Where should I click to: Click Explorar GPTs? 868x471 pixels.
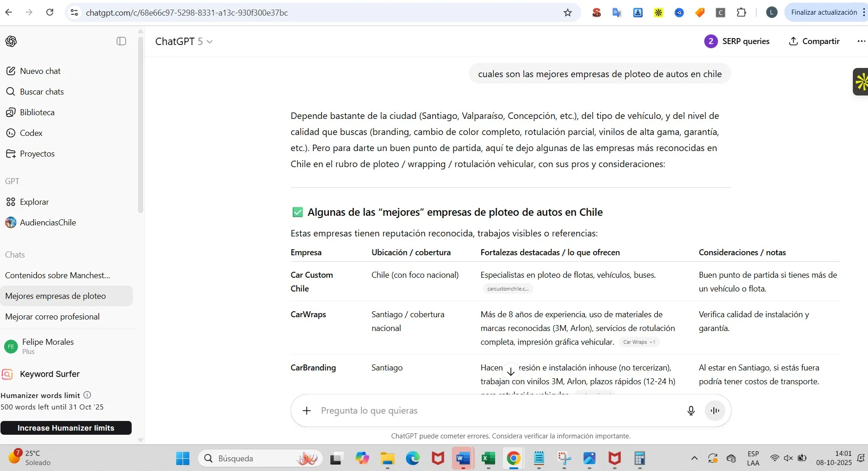[x=34, y=202]
